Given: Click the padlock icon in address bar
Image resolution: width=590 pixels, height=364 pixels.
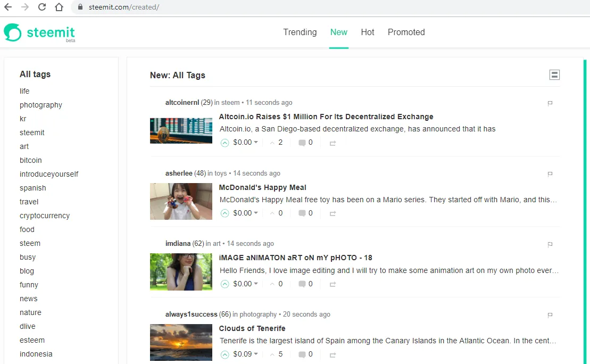Looking at the screenshot, I should coord(80,7).
